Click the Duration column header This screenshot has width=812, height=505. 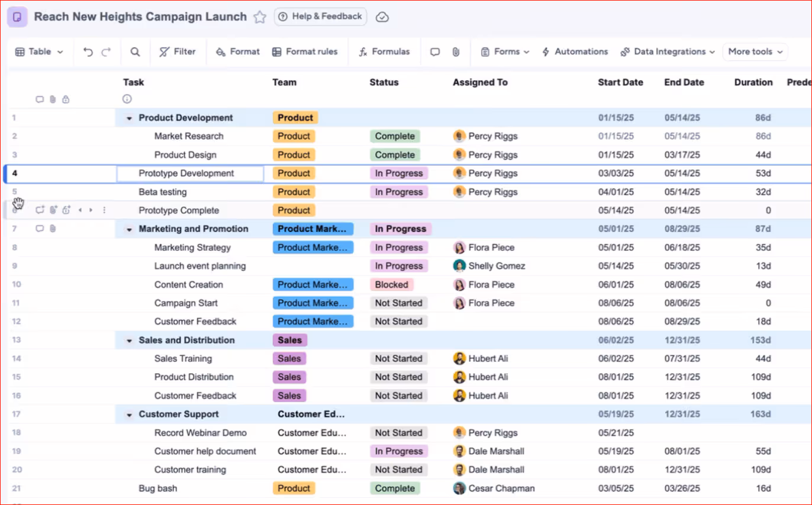click(753, 82)
